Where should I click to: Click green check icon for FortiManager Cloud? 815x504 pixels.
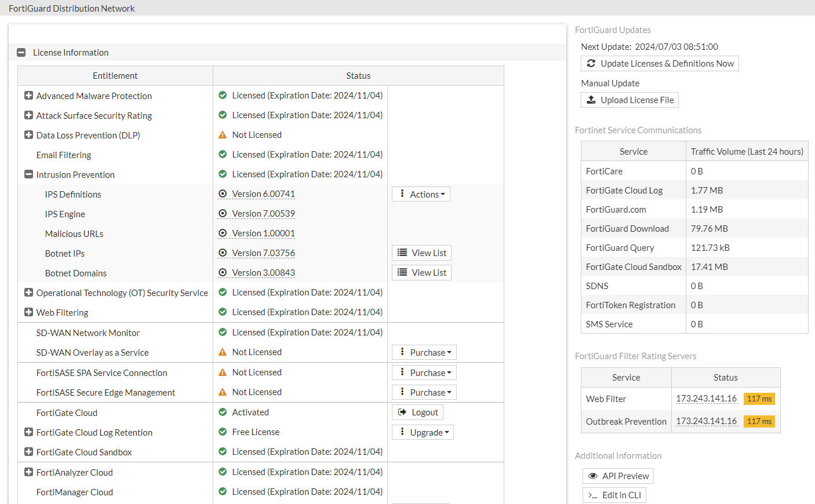coord(223,492)
